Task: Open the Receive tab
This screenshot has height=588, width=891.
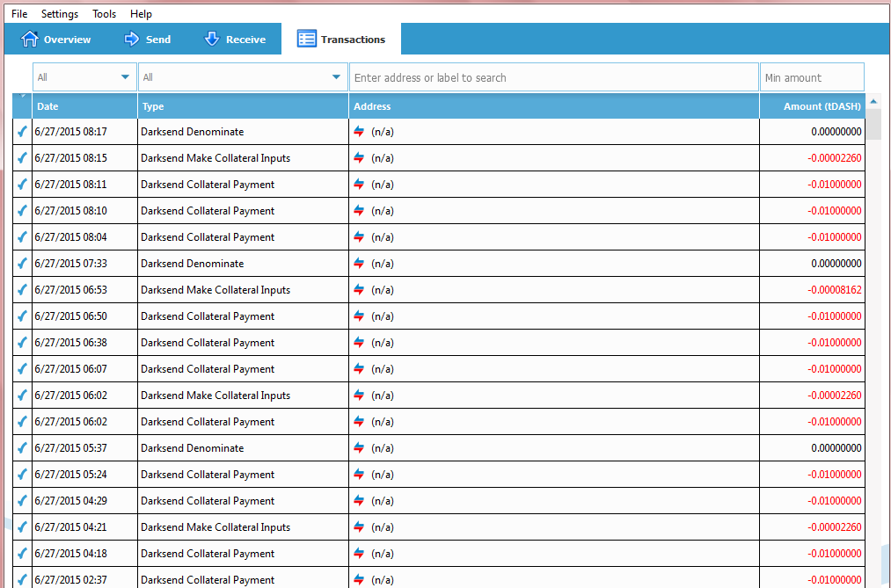Action: coord(235,40)
